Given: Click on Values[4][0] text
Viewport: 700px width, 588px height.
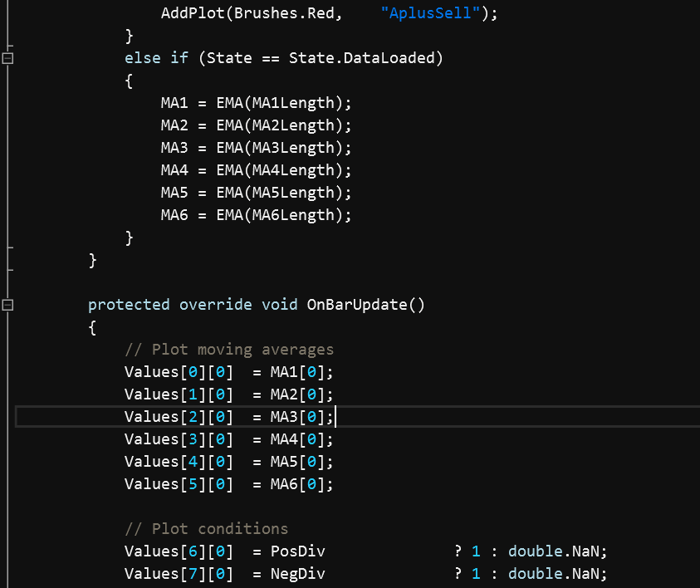Looking at the screenshot, I should point(179,462).
